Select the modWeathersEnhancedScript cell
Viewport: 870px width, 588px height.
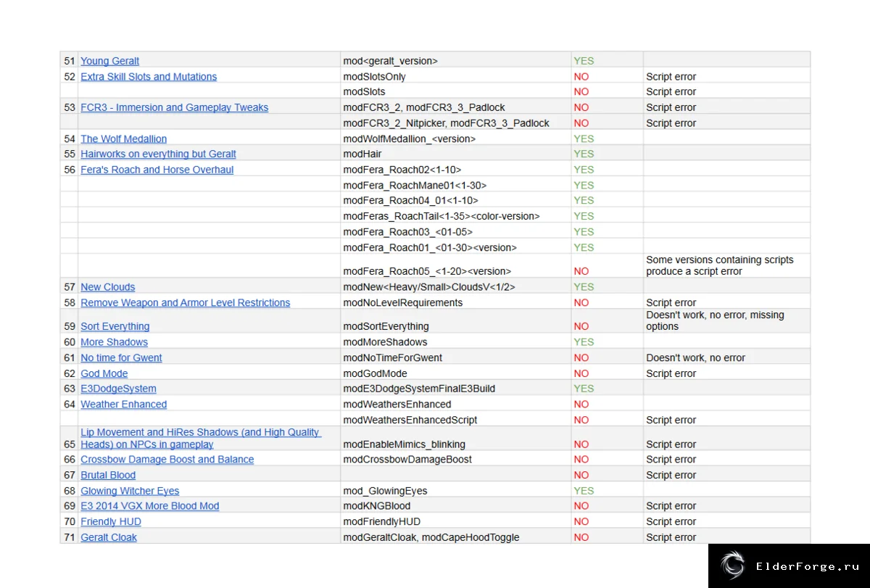(455, 420)
